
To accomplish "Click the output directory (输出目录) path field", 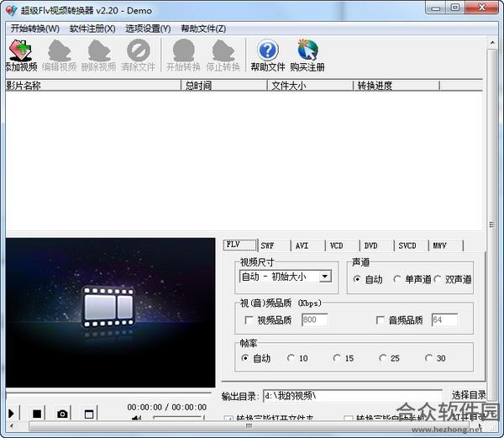I will [353, 396].
